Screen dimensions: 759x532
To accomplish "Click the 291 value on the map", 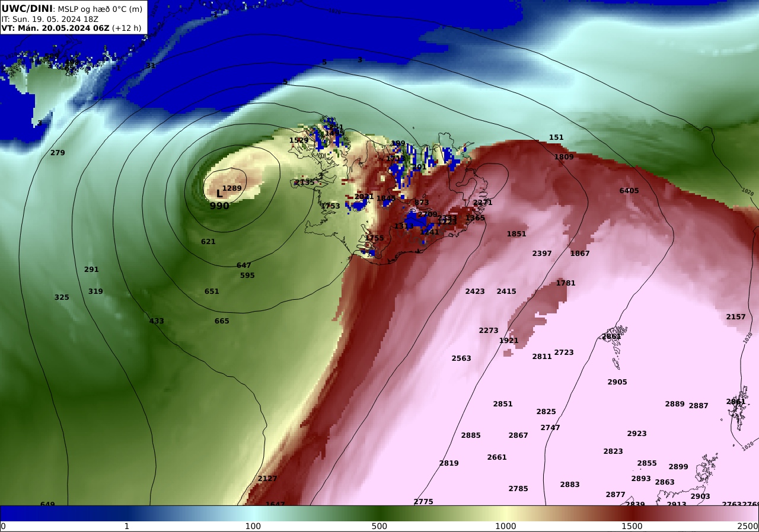I will (x=91, y=270).
